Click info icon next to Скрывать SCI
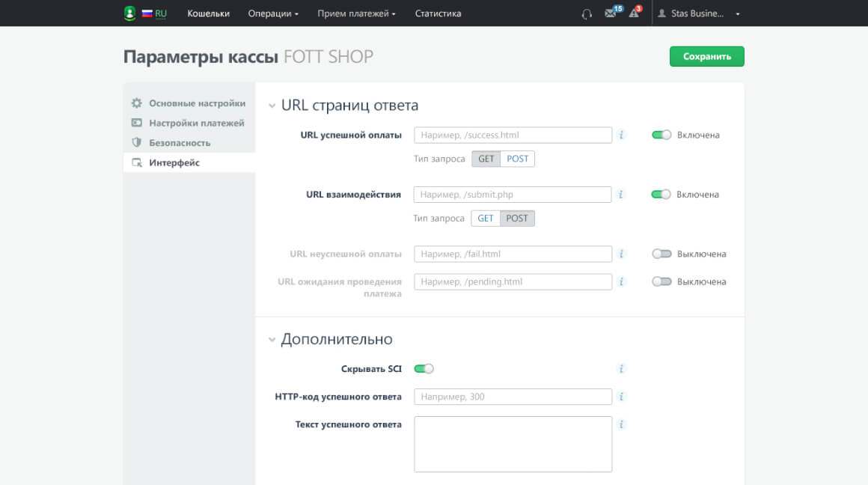Screen dimensions: 868x485 click(621, 369)
